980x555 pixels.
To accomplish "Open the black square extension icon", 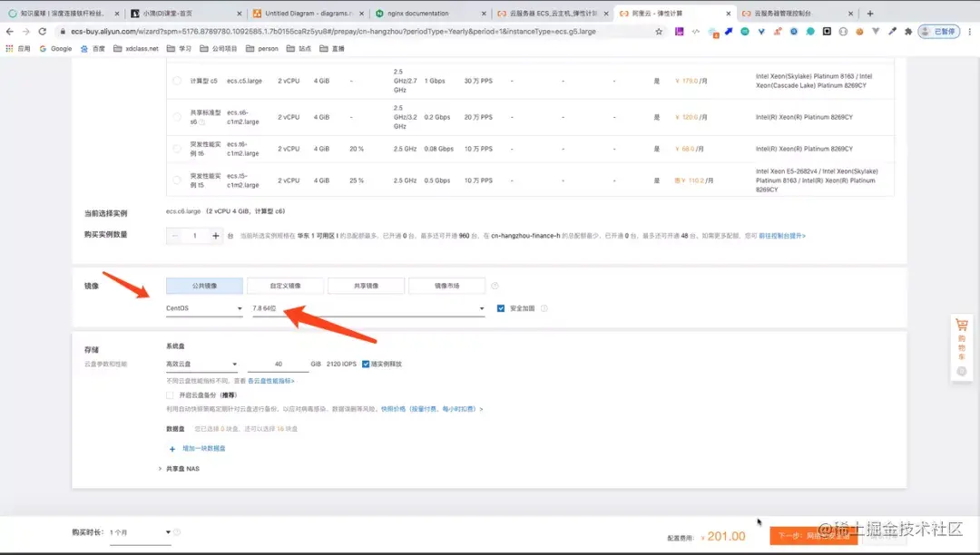I will click(x=827, y=31).
